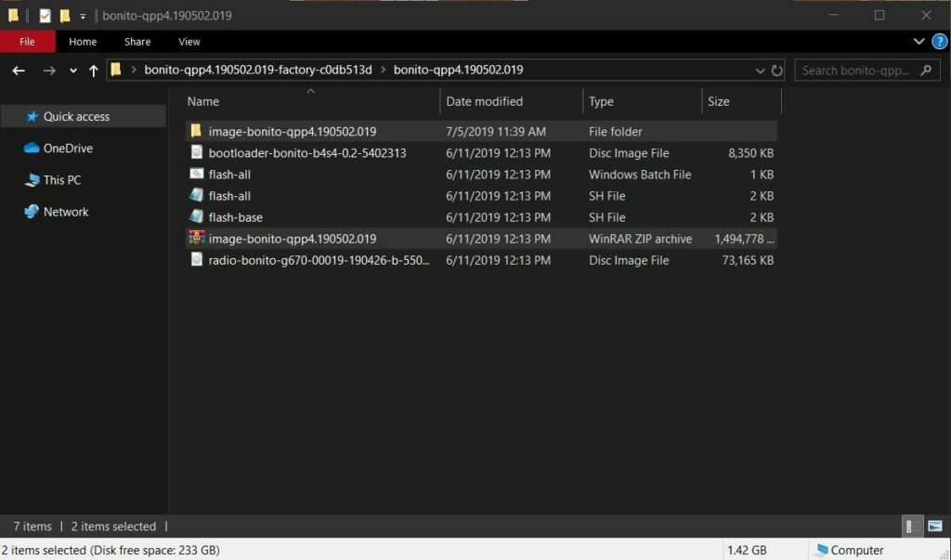This screenshot has width=951, height=560.
Task: Open Network from the sidebar
Action: click(x=66, y=212)
